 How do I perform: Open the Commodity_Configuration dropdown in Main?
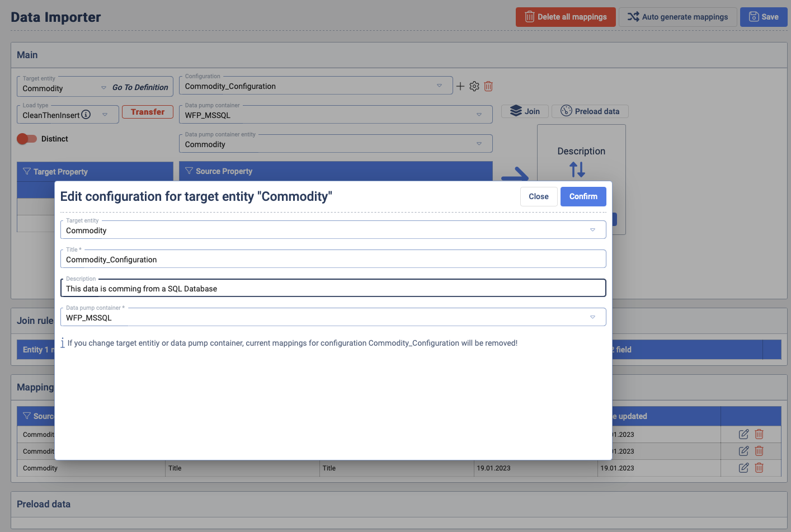point(316,86)
